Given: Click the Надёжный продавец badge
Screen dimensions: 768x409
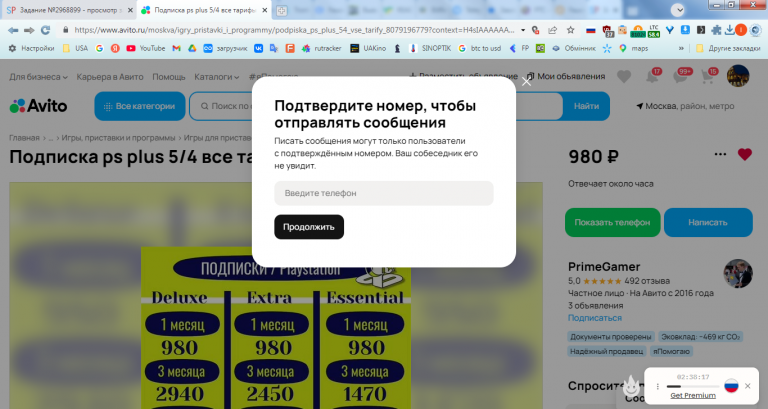Looking at the screenshot, I should [x=606, y=351].
